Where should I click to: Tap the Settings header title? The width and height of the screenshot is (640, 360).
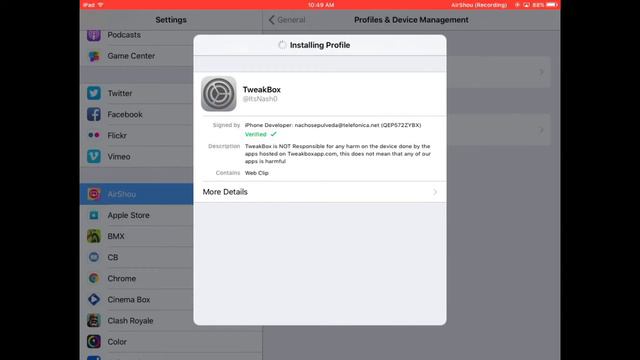[x=171, y=20]
